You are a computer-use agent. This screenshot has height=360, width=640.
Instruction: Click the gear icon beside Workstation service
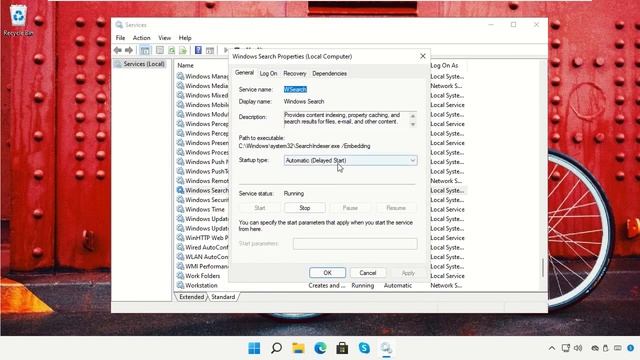180,285
